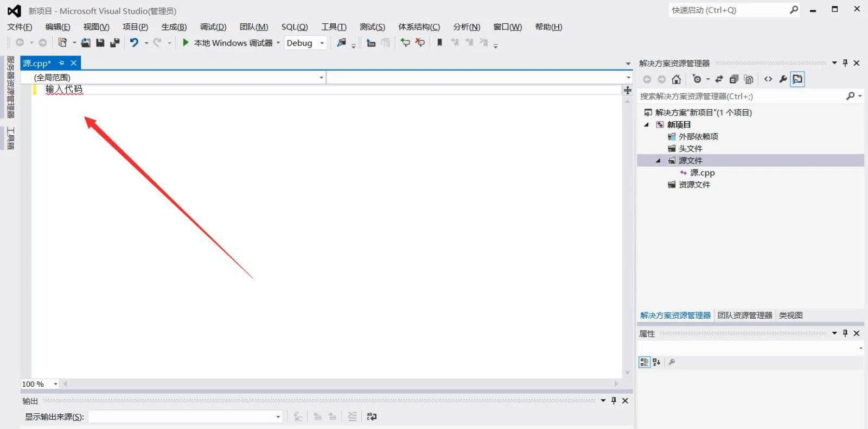This screenshot has width=868, height=429.
Task: Switch Properties to categorized view
Action: pyautogui.click(x=644, y=362)
